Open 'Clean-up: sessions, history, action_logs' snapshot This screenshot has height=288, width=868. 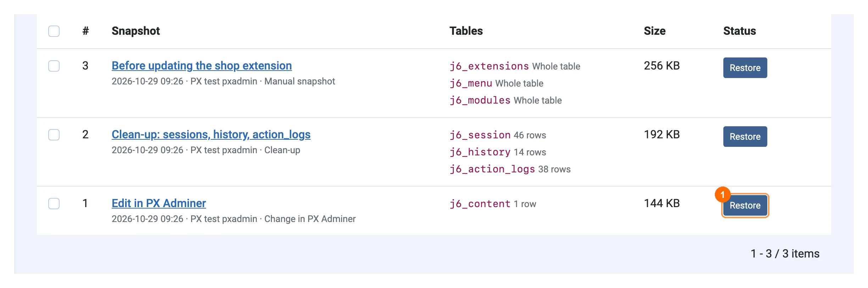pyautogui.click(x=211, y=134)
